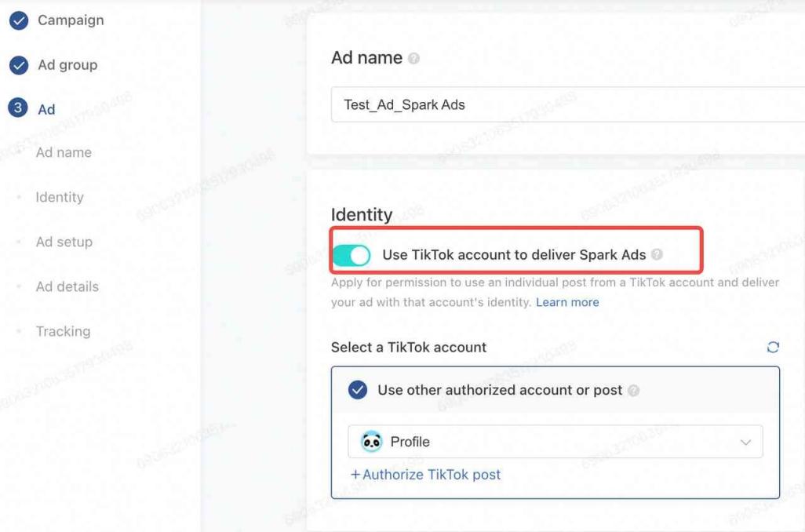The height and width of the screenshot is (532, 805).
Task: Turn off the Spark Ads toggle
Action: (352, 255)
